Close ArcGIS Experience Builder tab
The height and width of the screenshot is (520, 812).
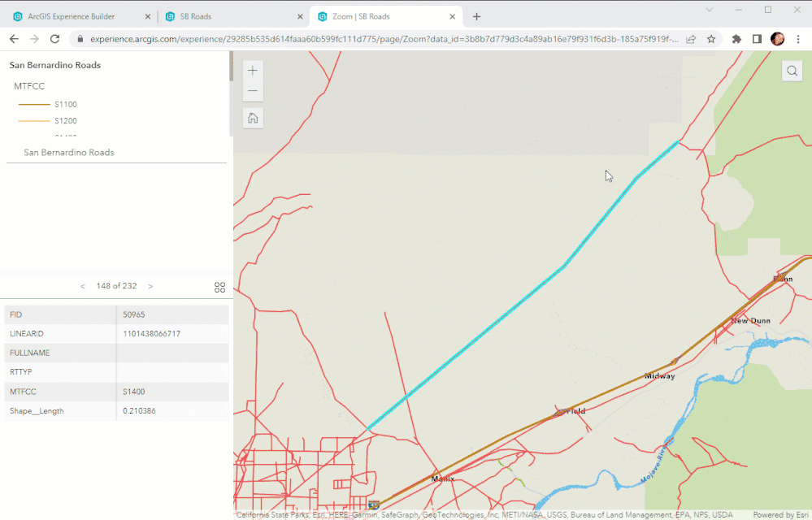pyautogui.click(x=148, y=16)
